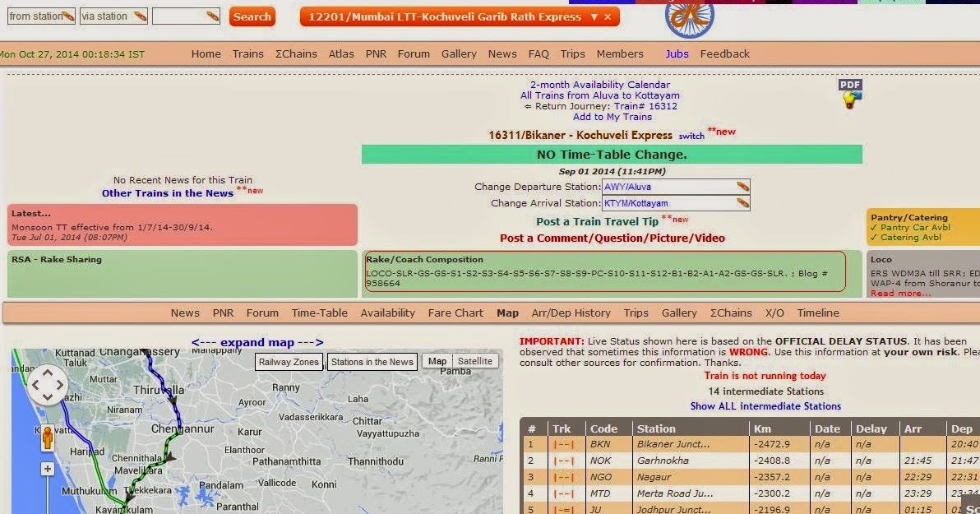Click Add to My Trains link
The height and width of the screenshot is (514, 980).
point(612,116)
